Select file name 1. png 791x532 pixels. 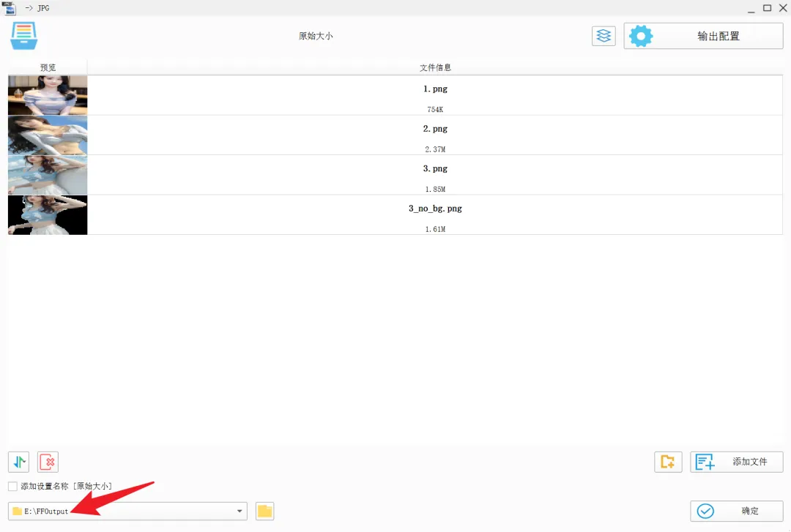(x=435, y=89)
